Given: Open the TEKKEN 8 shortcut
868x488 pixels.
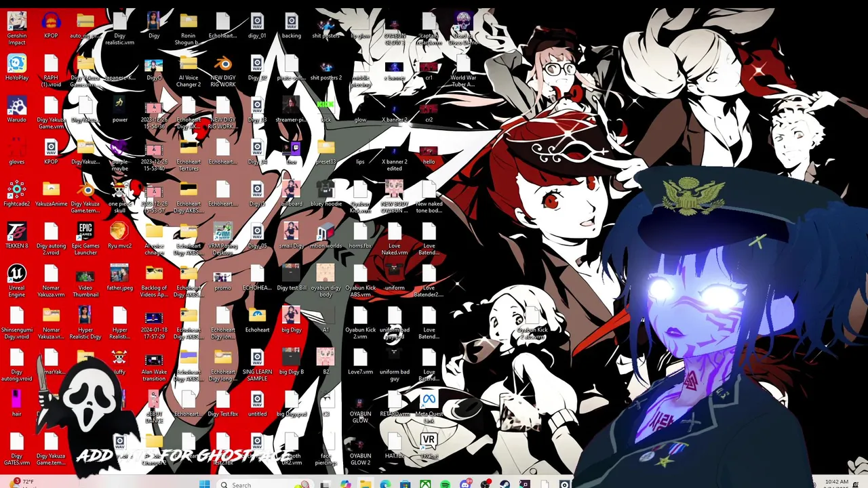Looking at the screenshot, I should coord(17,236).
